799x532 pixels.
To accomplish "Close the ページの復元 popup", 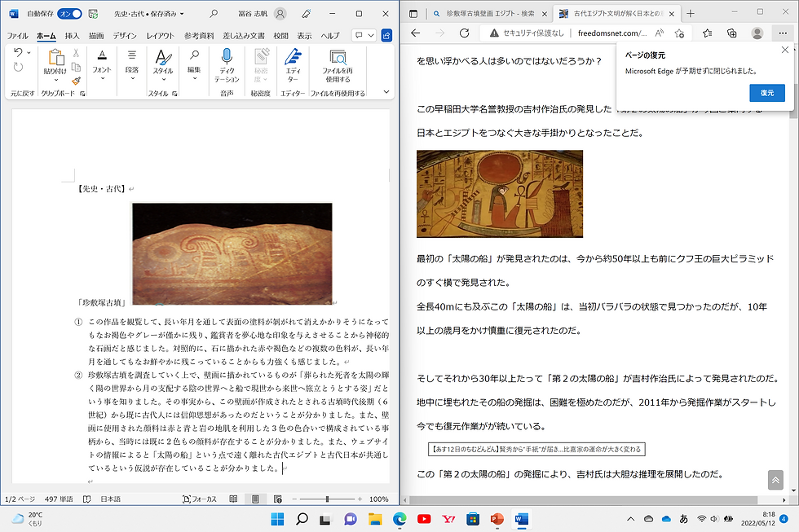I will point(784,50).
